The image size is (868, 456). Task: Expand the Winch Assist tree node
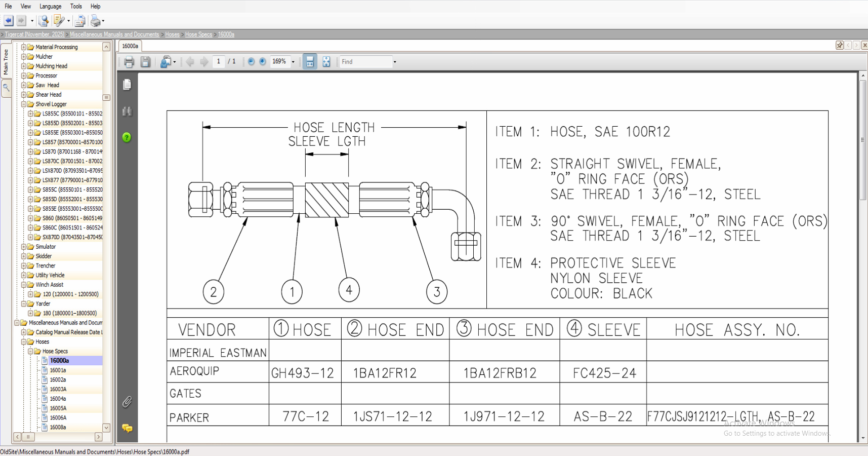click(24, 284)
